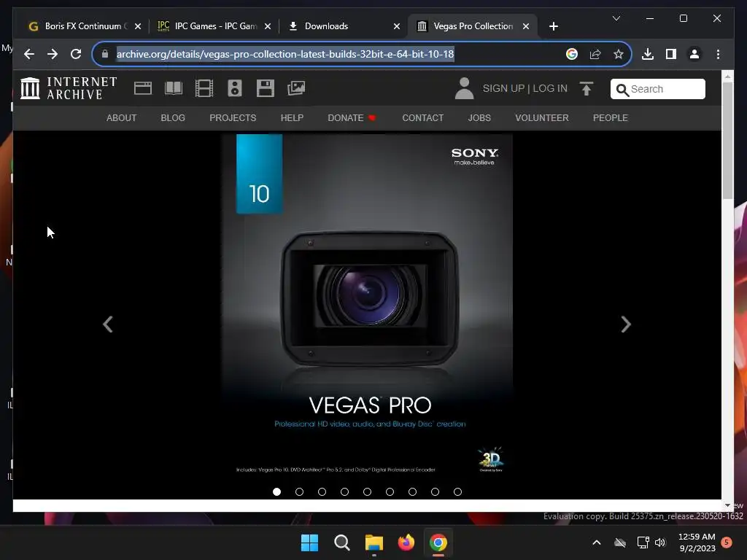This screenshot has height=560, width=747.
Task: Select the ninth carousel dot
Action: pyautogui.click(x=458, y=492)
